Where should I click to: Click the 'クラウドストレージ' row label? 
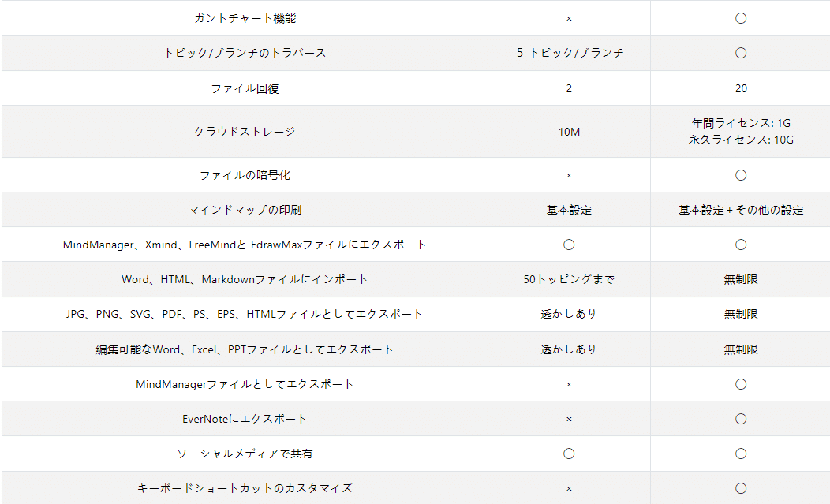pos(245,132)
